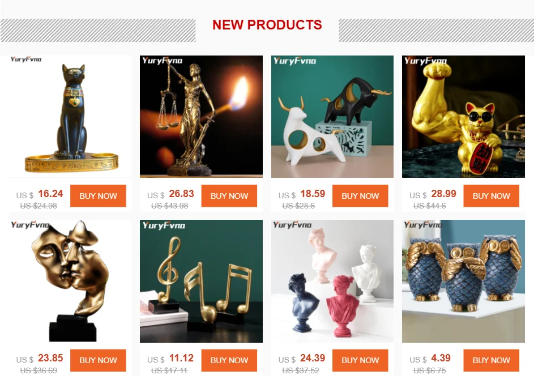The width and height of the screenshot is (534, 392).
Task: View the black and white bull figurines
Action: coord(332,117)
